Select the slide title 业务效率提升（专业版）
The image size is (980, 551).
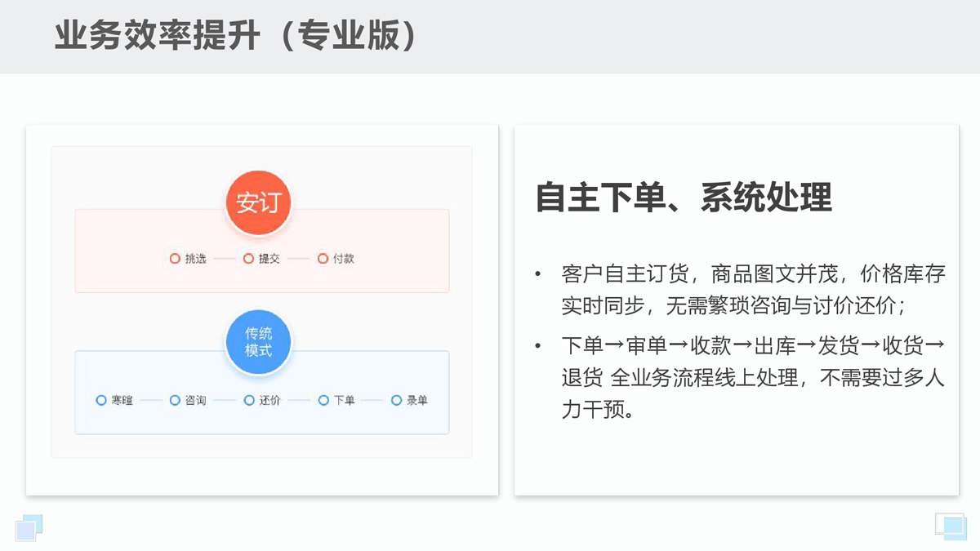point(238,36)
